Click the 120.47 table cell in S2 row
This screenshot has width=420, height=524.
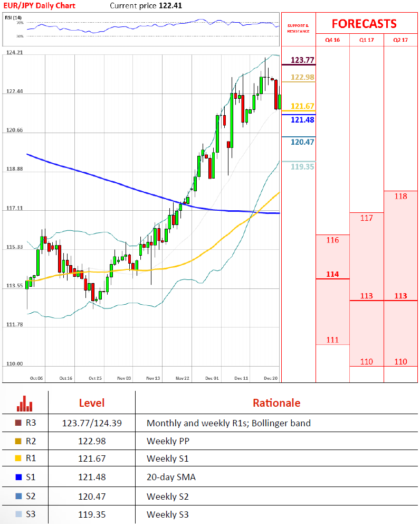tap(92, 497)
